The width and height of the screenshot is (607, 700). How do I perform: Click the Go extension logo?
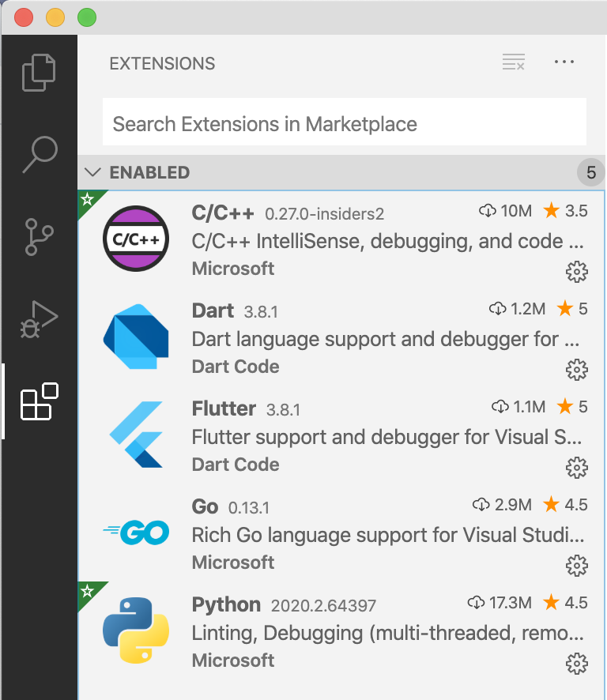pyautogui.click(x=136, y=533)
